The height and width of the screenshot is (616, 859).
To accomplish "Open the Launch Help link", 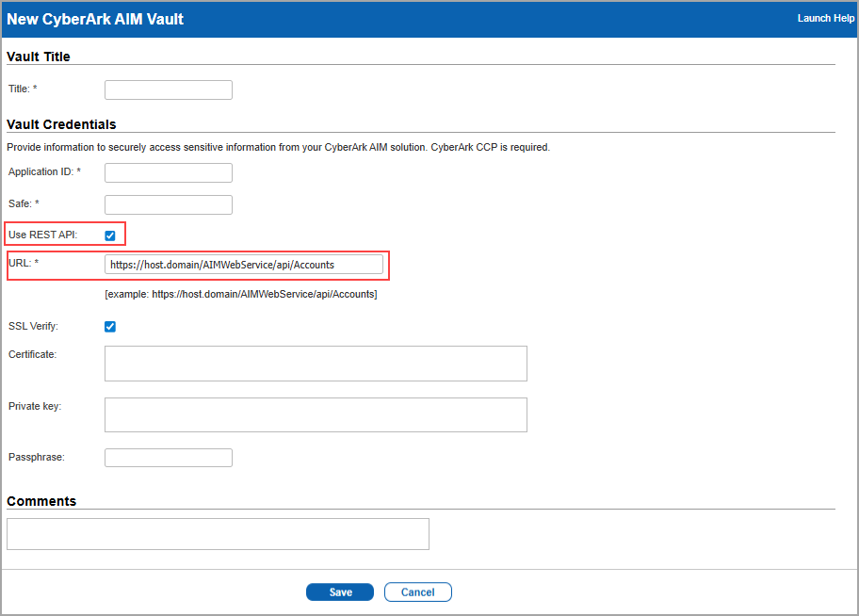I will coord(826,18).
